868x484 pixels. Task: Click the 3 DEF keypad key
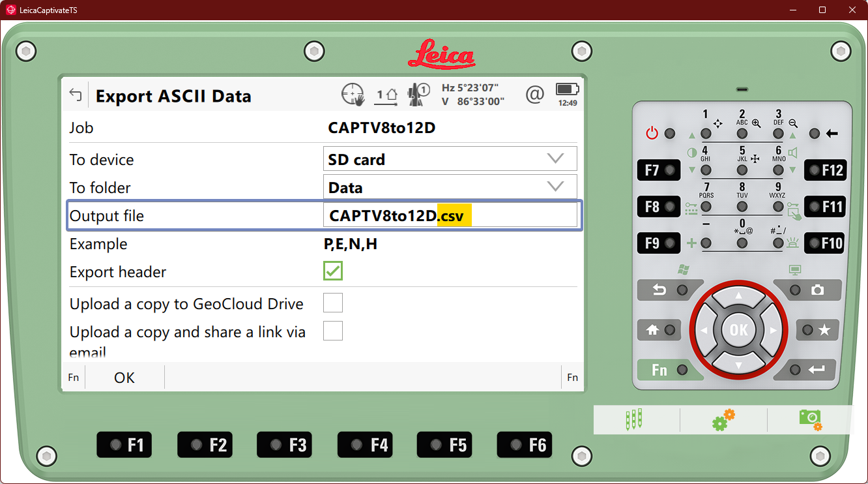pos(778,134)
